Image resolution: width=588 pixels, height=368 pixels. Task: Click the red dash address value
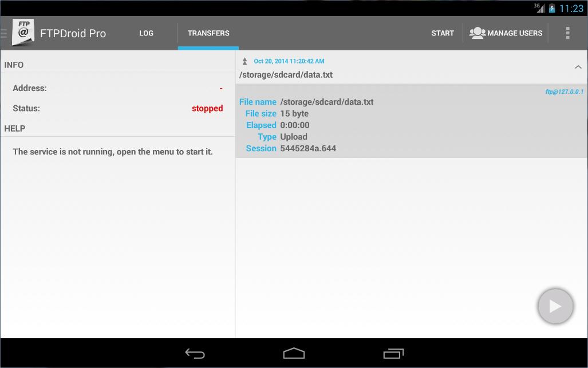[221, 89]
